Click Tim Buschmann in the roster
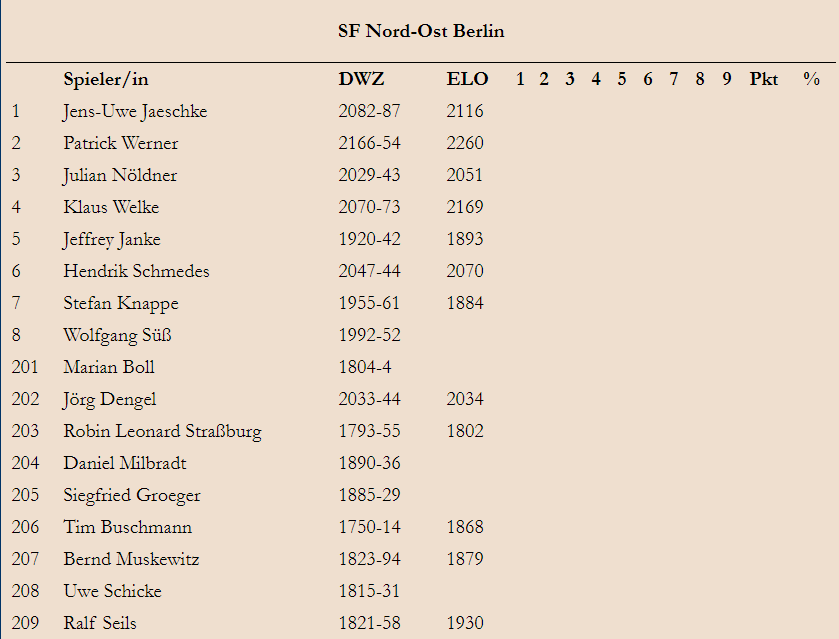The image size is (839, 639). [127, 527]
